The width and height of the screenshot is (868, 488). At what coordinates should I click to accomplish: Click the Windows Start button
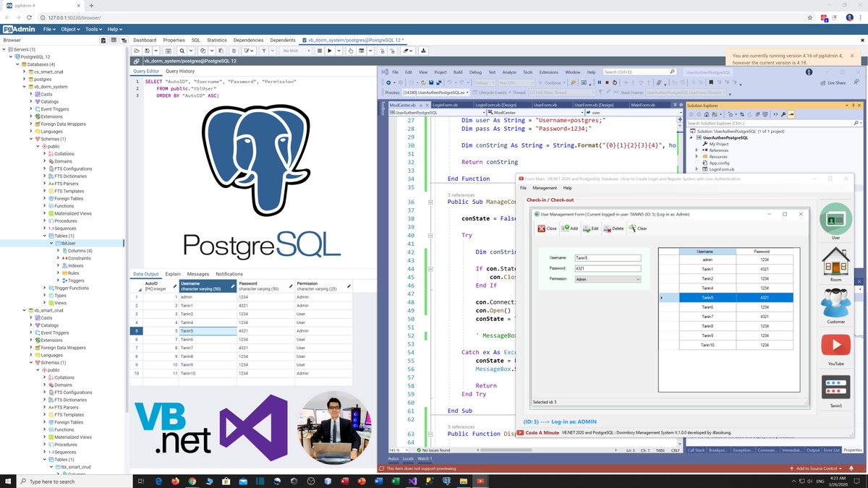pyautogui.click(x=9, y=481)
